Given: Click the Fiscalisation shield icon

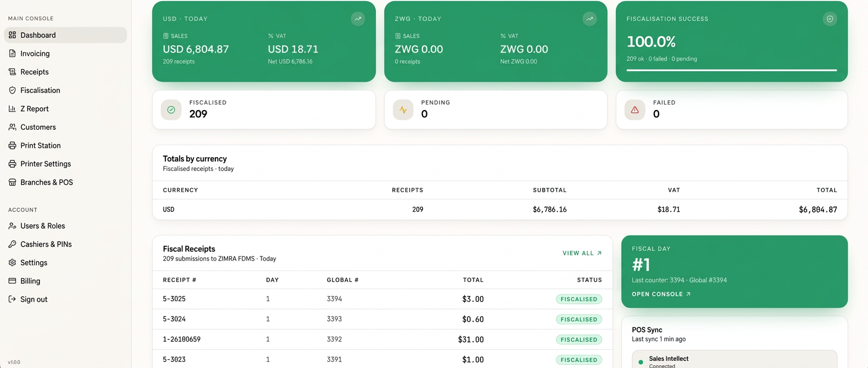Looking at the screenshot, I should 12,90.
